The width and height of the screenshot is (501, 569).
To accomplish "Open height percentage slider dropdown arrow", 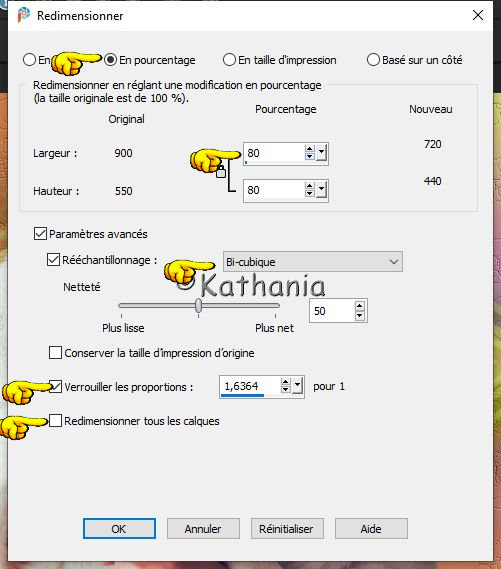I will 321,190.
